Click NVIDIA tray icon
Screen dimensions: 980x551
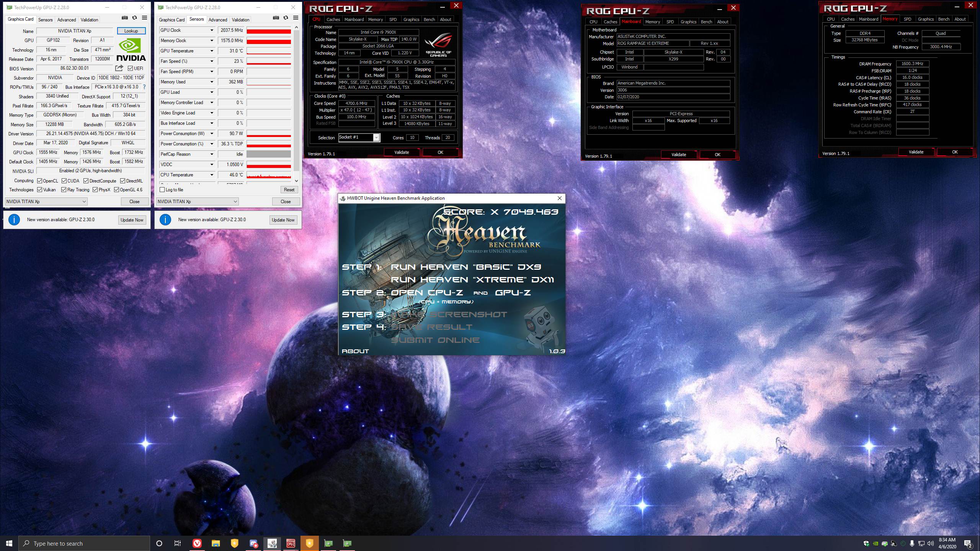pos(875,543)
